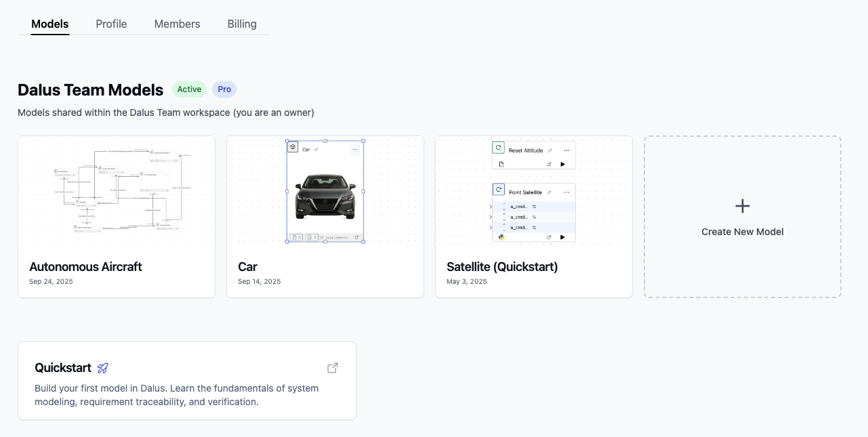The image size is (868, 437).
Task: Run Point Satellite using its play button
Action: 562,237
